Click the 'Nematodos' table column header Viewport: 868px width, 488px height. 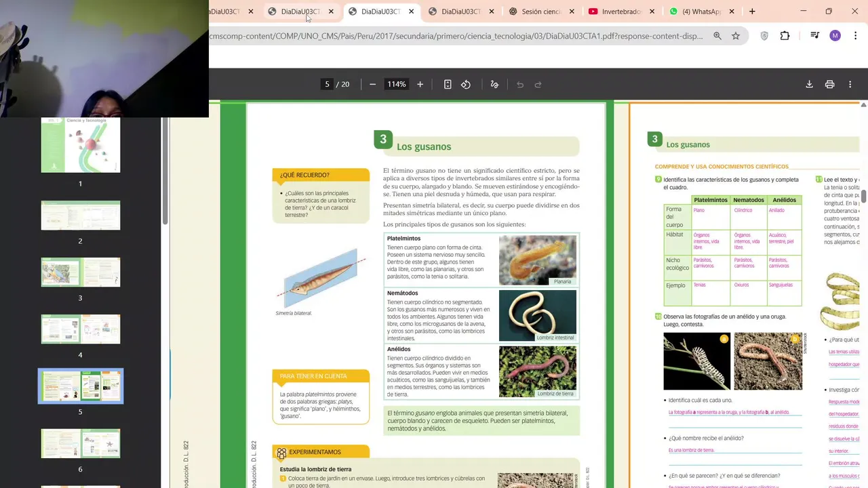tap(749, 200)
